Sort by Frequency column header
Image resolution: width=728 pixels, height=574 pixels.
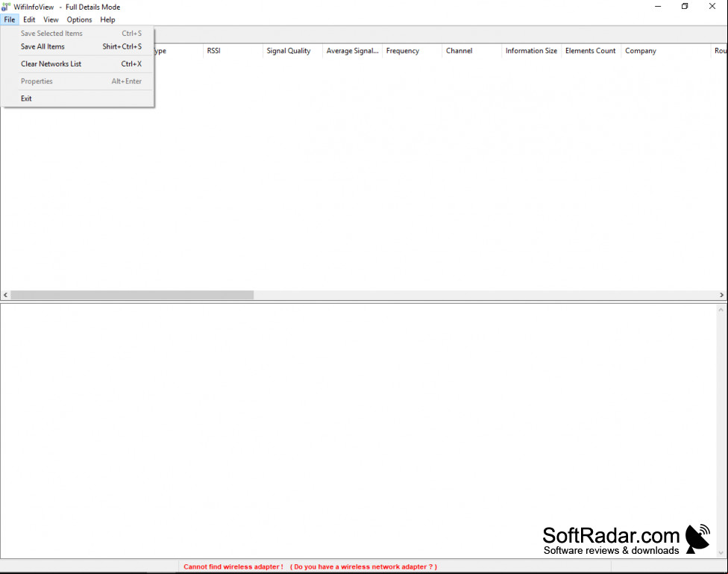(412, 51)
